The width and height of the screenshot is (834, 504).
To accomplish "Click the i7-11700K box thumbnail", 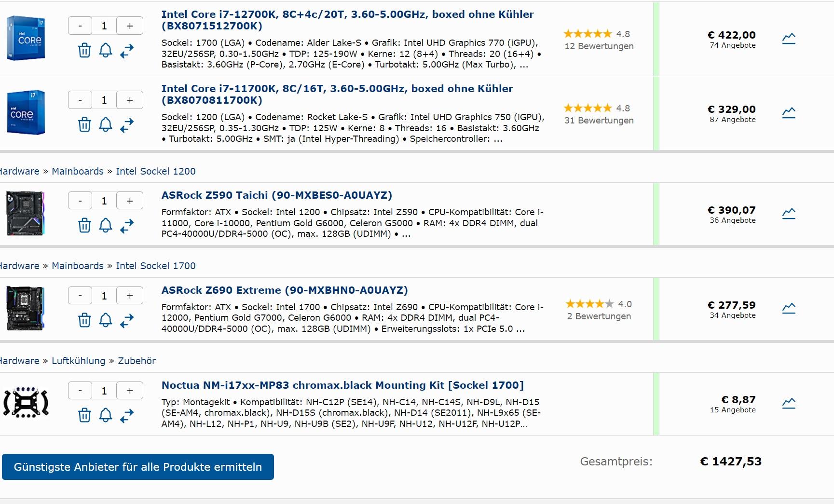I will click(26, 112).
